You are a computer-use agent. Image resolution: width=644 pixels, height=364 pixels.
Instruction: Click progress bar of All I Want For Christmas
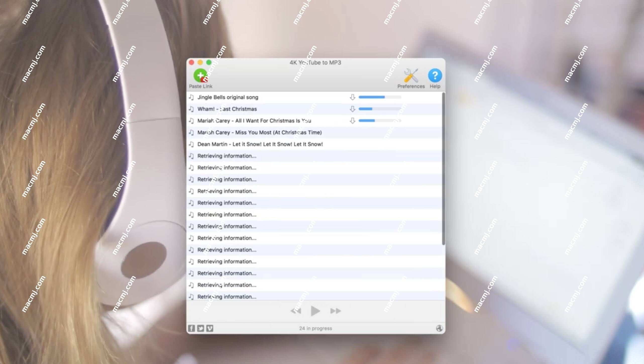[x=380, y=121]
